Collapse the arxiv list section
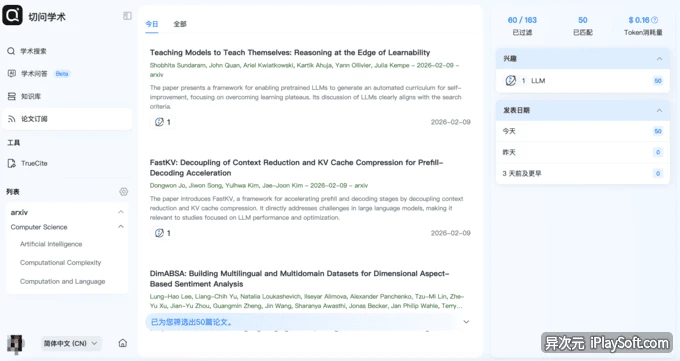The image size is (680, 361). (121, 212)
